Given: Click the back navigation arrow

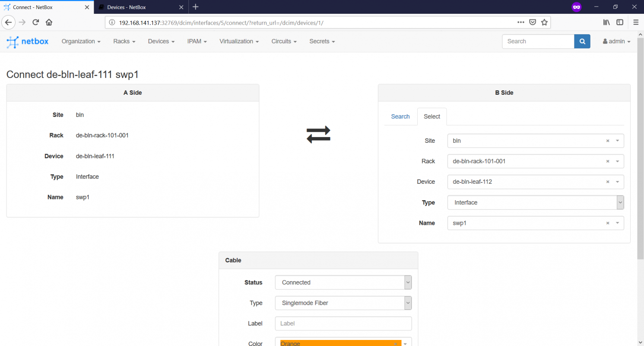Looking at the screenshot, I should 9,22.
